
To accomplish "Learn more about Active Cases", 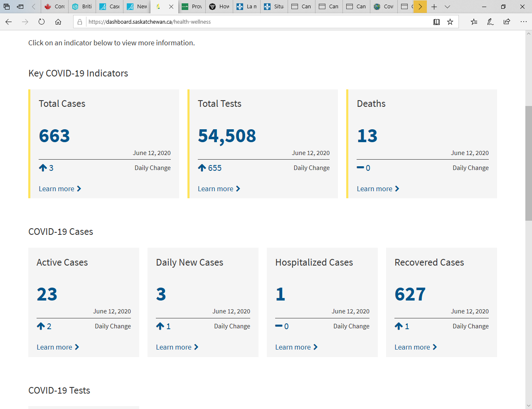I will (x=58, y=347).
